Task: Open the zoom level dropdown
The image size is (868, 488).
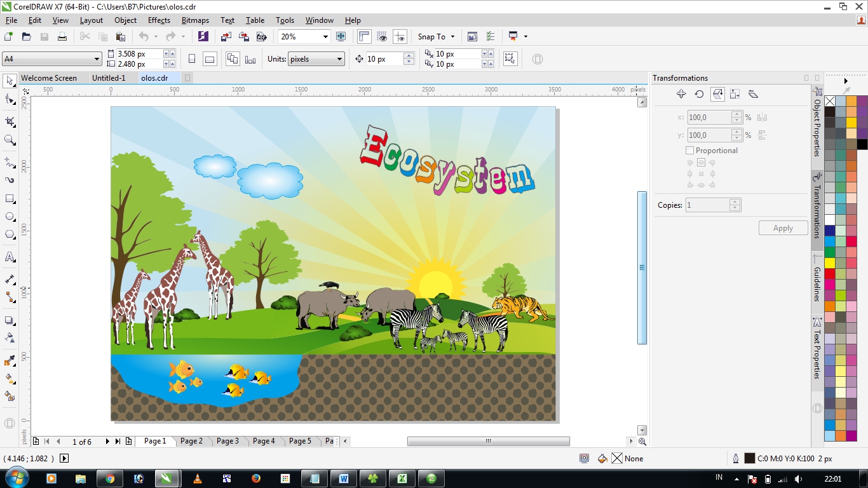Action: [324, 36]
